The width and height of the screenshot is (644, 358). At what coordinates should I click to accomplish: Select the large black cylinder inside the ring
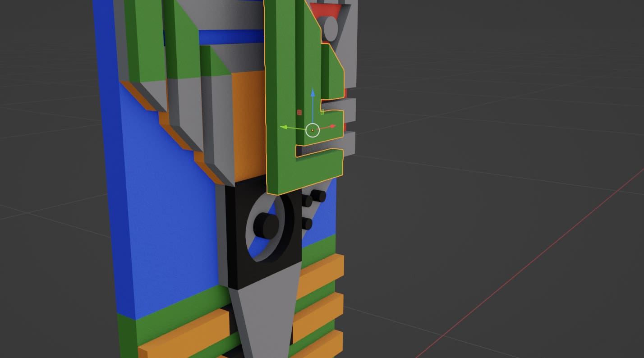(x=265, y=225)
